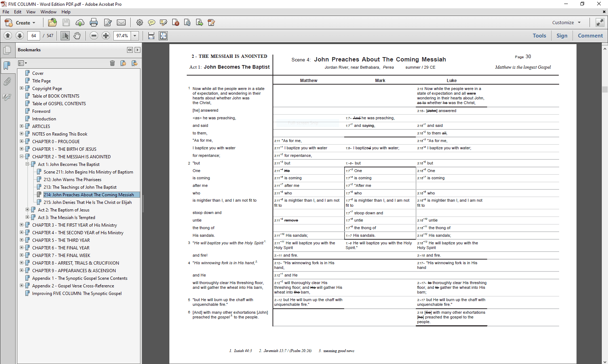Open the View menu
608x364 pixels.
coord(31,12)
